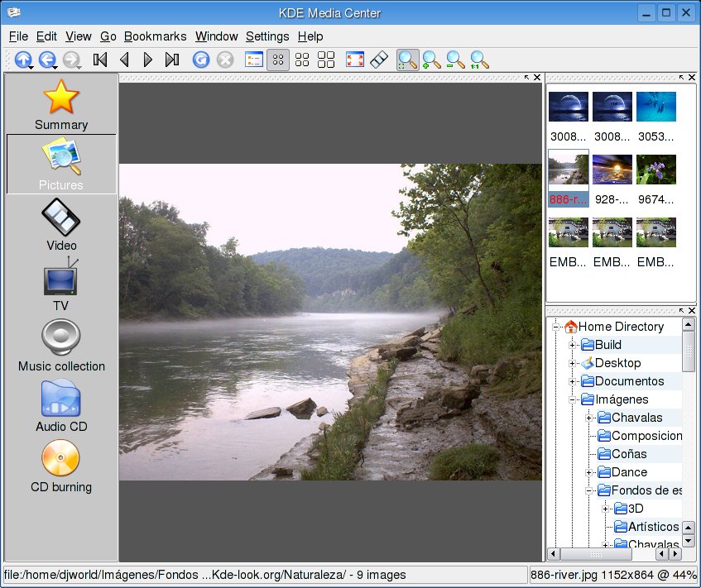
Task: Go to next image arrow
Action: click(147, 60)
